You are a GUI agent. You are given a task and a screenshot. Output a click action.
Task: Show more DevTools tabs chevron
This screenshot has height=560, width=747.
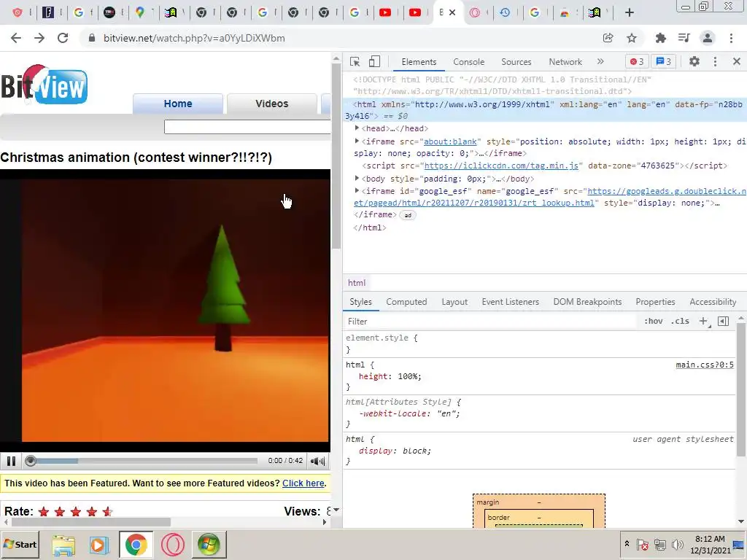pyautogui.click(x=600, y=61)
